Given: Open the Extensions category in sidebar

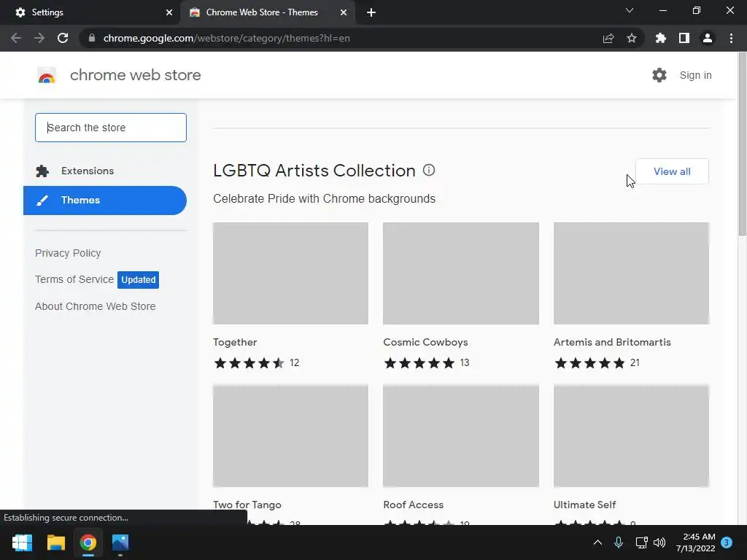Looking at the screenshot, I should [105, 171].
